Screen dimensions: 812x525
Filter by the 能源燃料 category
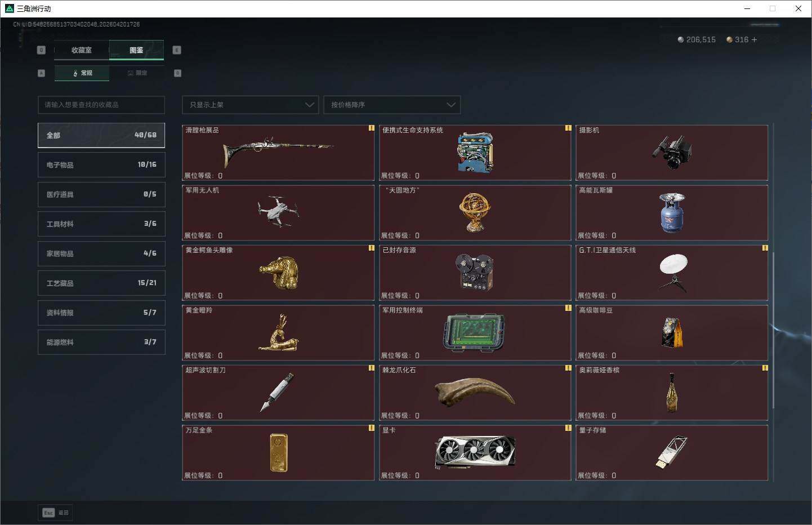pos(101,342)
